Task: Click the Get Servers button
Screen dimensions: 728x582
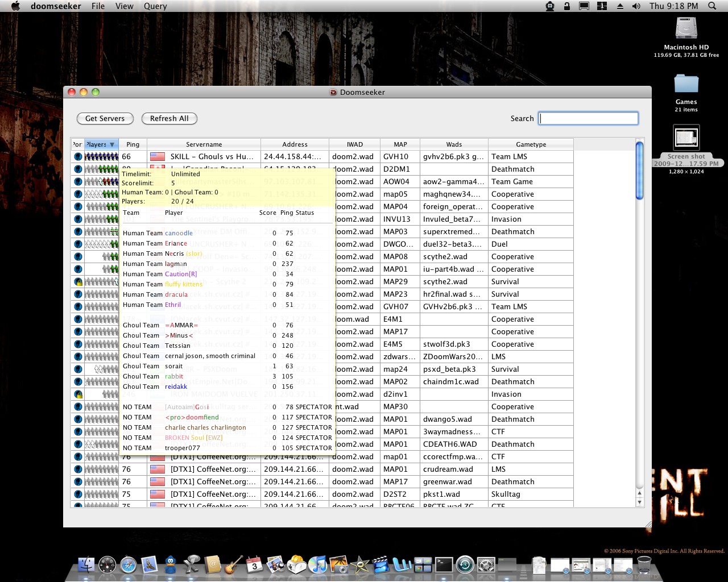Action: [105, 118]
